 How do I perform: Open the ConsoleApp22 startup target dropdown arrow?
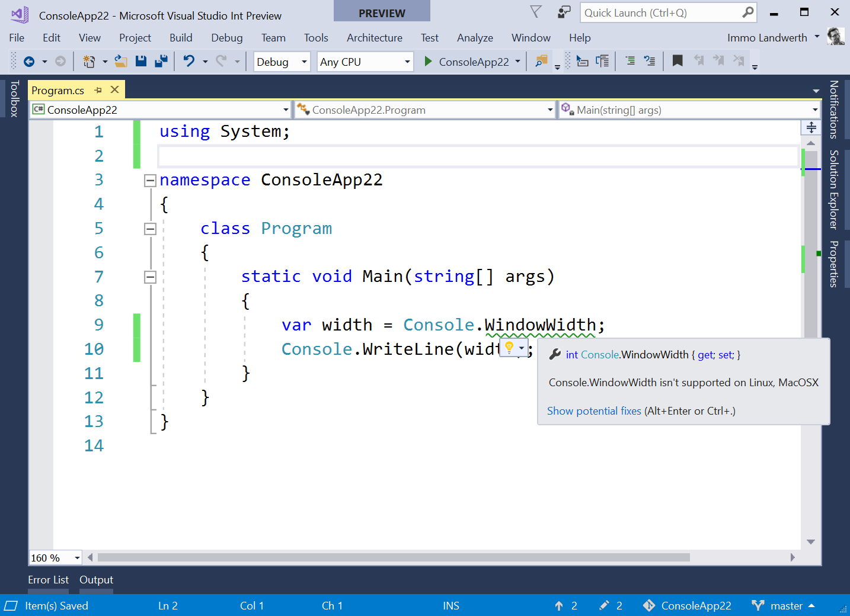pos(517,62)
